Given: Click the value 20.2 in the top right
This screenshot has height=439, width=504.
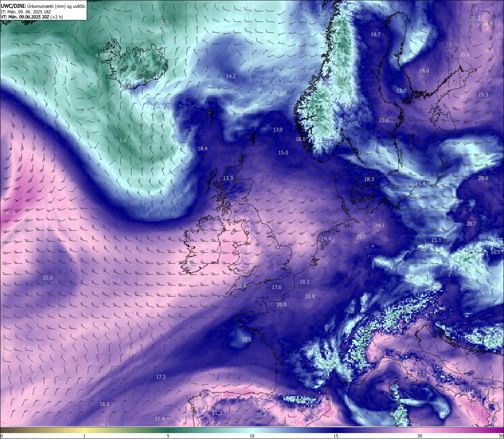Looking at the screenshot, I should point(475,19).
